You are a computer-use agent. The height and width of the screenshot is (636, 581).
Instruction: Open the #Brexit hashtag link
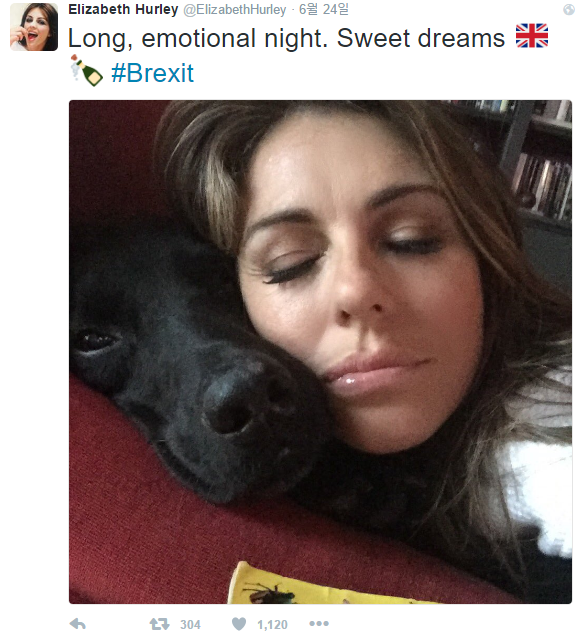coord(153,73)
